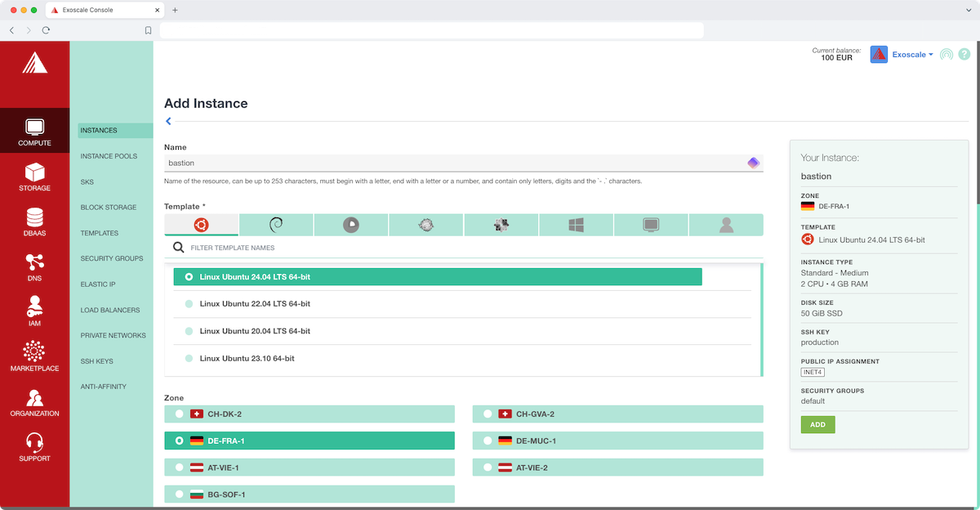Open the Exoscale account dropdown
980x510 pixels.
tap(912, 55)
